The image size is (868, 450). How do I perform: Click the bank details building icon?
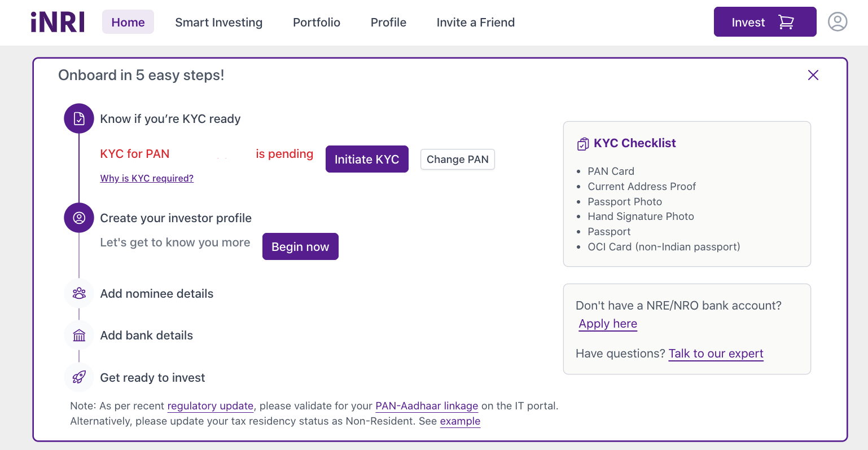(x=78, y=335)
